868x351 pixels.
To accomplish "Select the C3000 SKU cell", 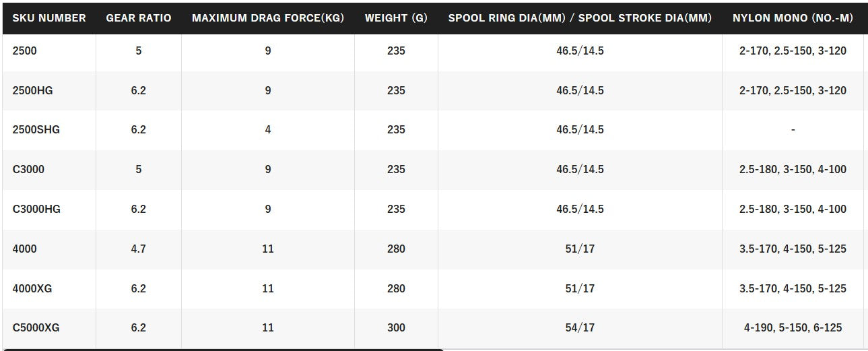I will pyautogui.click(x=28, y=169).
